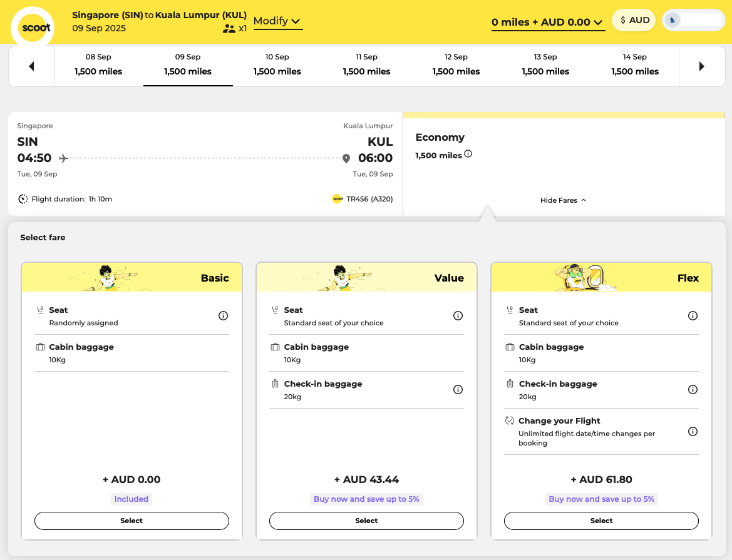The width and height of the screenshot is (732, 560).
Task: Click the flight duration clock icon
Action: point(23,199)
